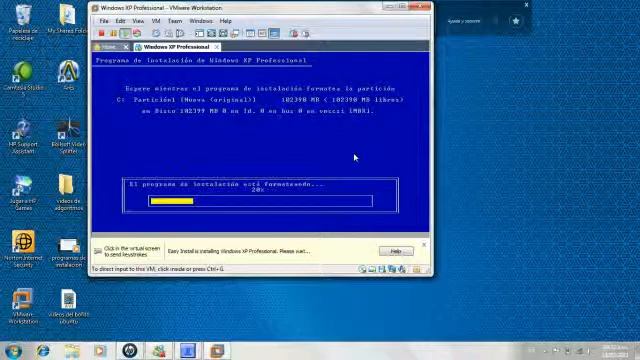
Task: Click the Appliance View toolbar icon
Action: pos(262,33)
